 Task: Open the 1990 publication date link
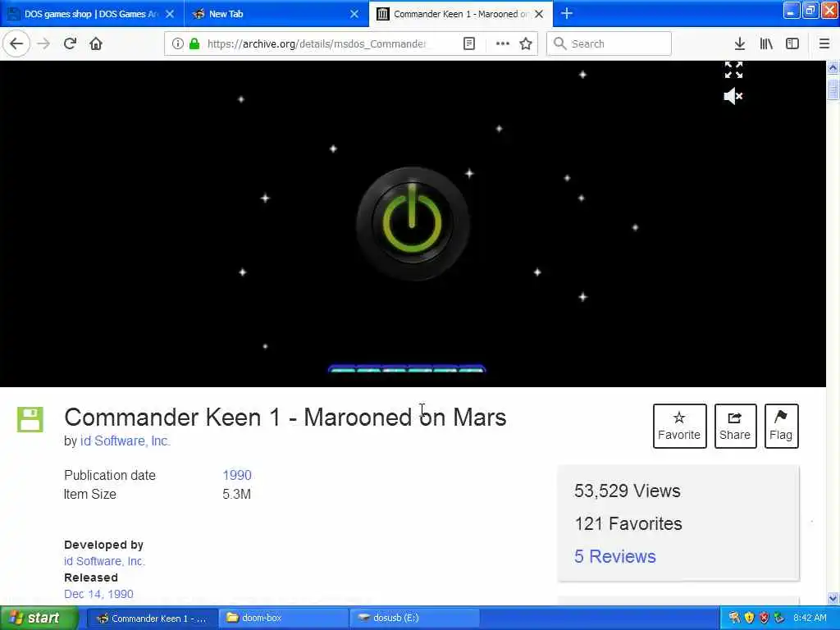pyautogui.click(x=237, y=475)
